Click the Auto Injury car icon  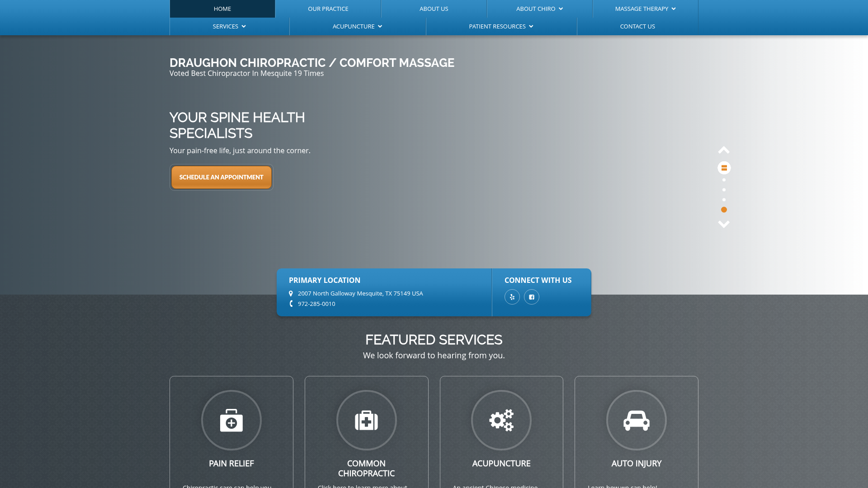(636, 420)
